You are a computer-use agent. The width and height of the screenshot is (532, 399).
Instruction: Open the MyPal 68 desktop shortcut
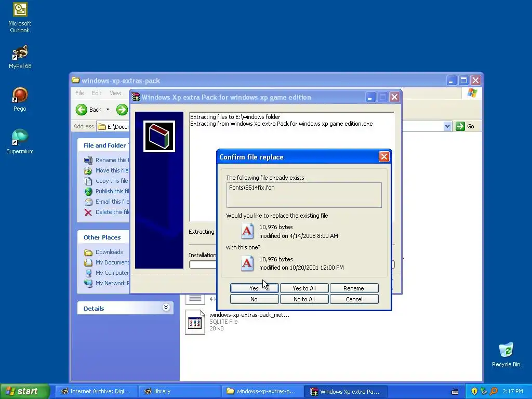[20, 57]
